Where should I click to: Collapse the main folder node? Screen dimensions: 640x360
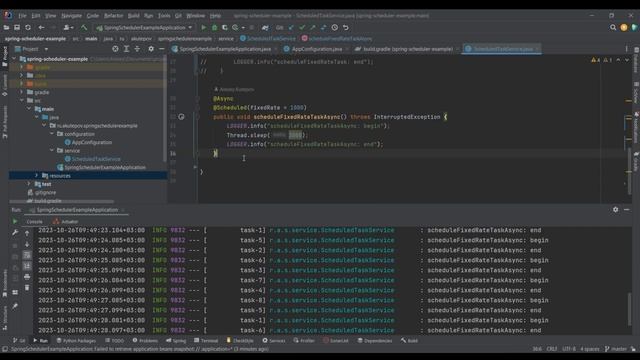(29, 109)
